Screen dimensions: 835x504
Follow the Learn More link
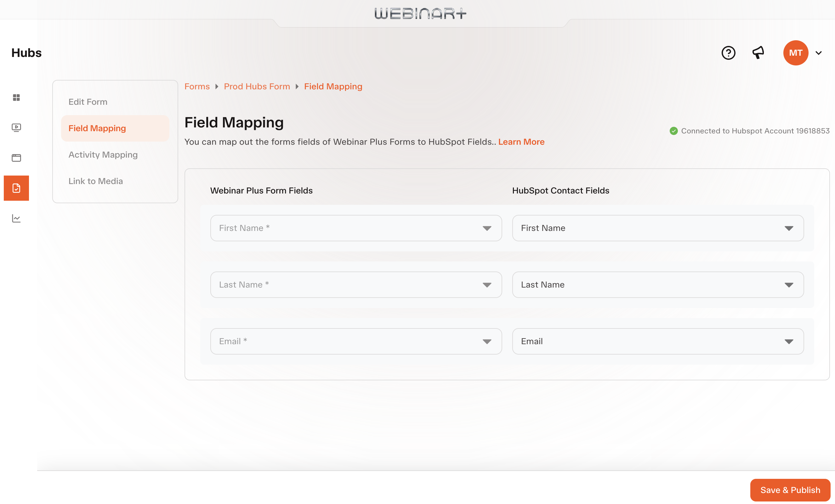[x=521, y=142]
